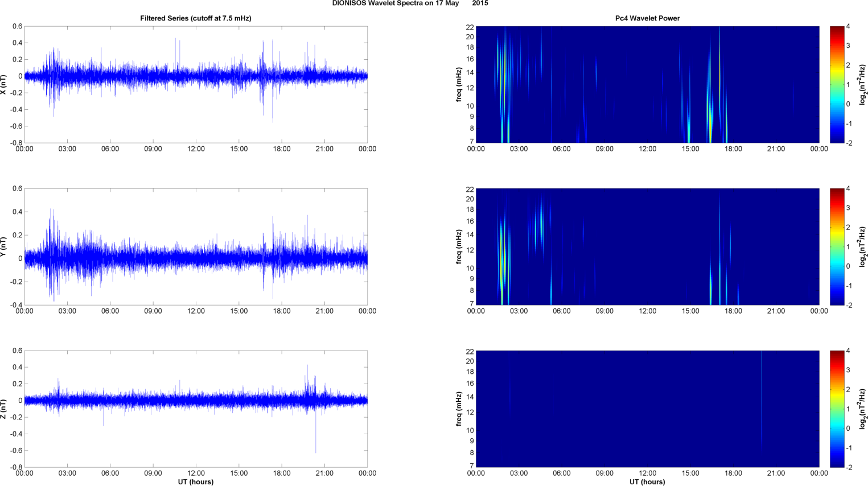Click the log2(nT²/Hz) label beside middle colorbar
The width and height of the screenshot is (868, 486).
coord(863,246)
